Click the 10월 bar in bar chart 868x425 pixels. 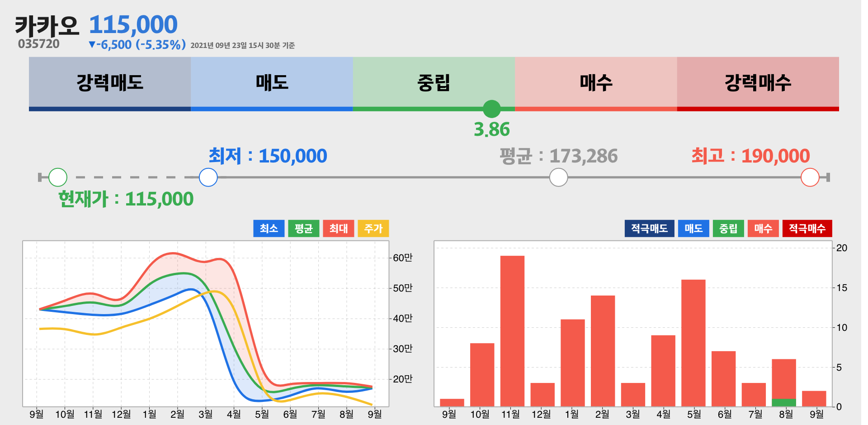click(482, 375)
